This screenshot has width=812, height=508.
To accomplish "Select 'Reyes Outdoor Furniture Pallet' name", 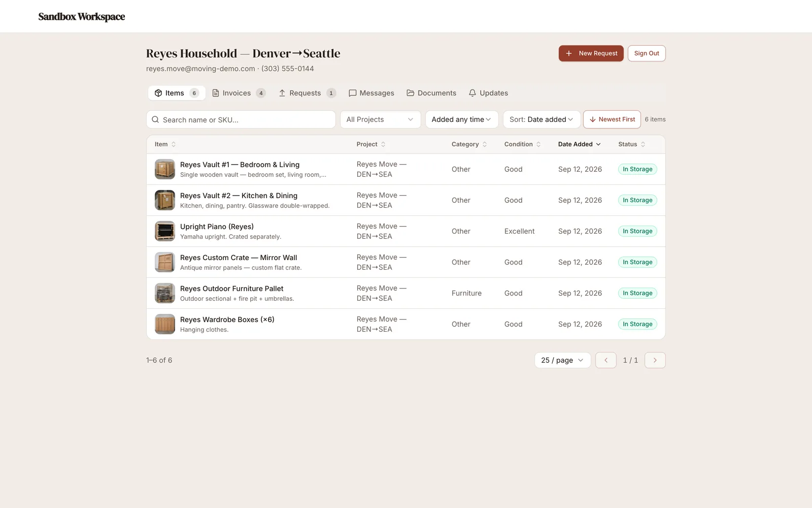I will click(x=231, y=289).
